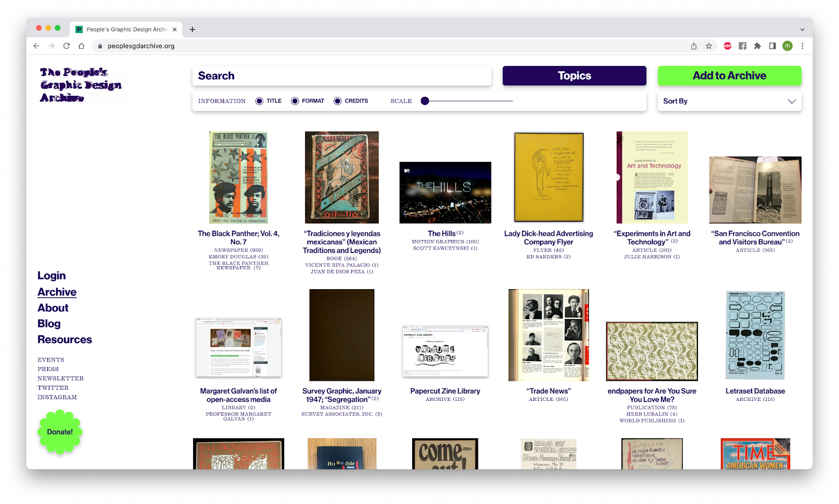Bookmark this page with the star icon
This screenshot has height=504, width=839.
point(709,46)
